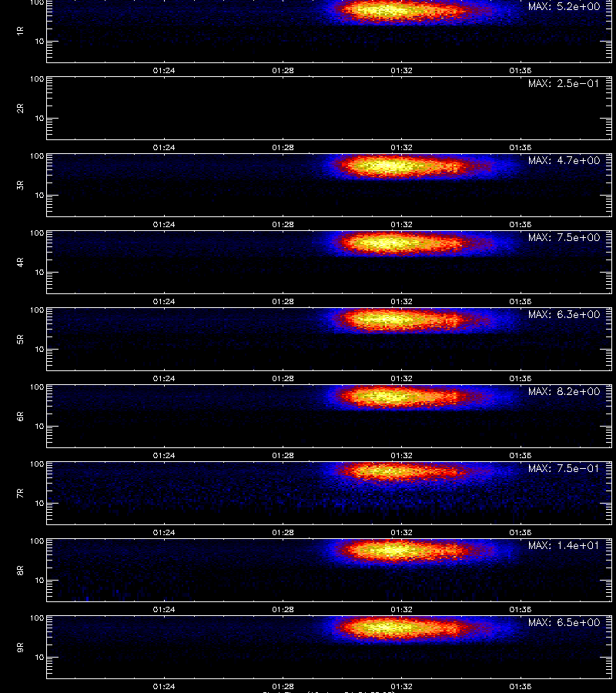Click the 10 y-axis label of panel 2R
Image resolution: width=616 pixels, height=693 pixels.
click(x=39, y=119)
